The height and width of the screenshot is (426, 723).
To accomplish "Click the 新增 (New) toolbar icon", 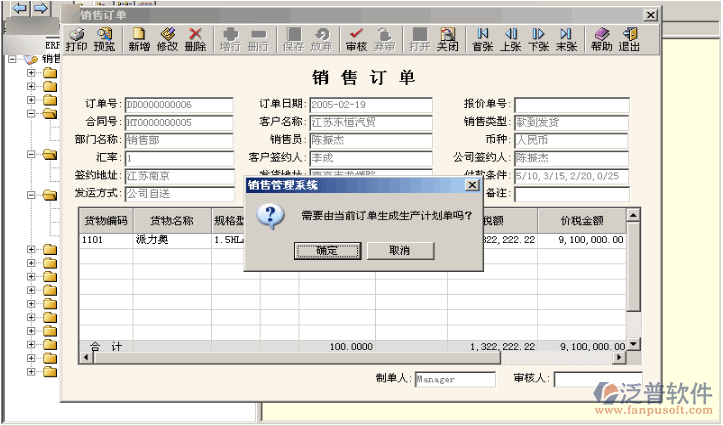I will [x=139, y=40].
